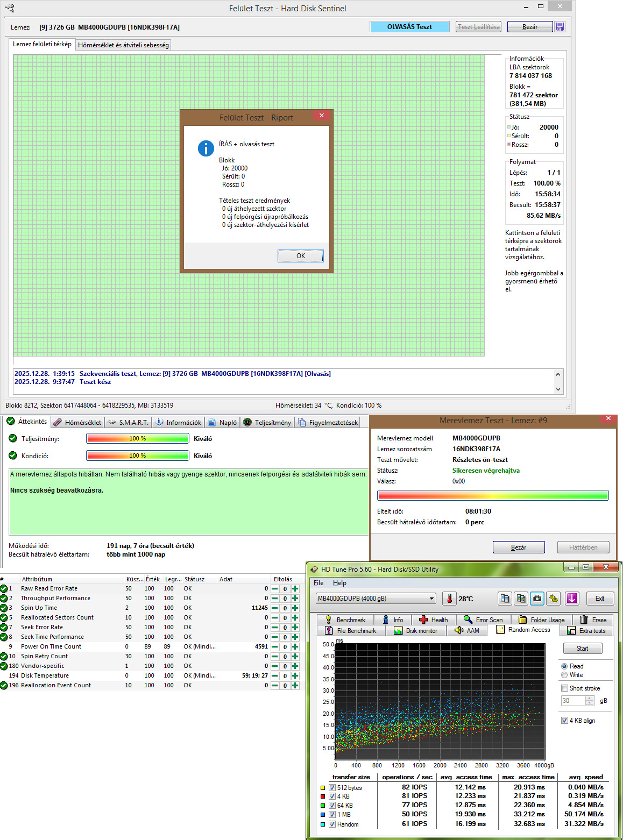Click the log entry 'Teszt kész'
623x840 pixels.
(95, 382)
